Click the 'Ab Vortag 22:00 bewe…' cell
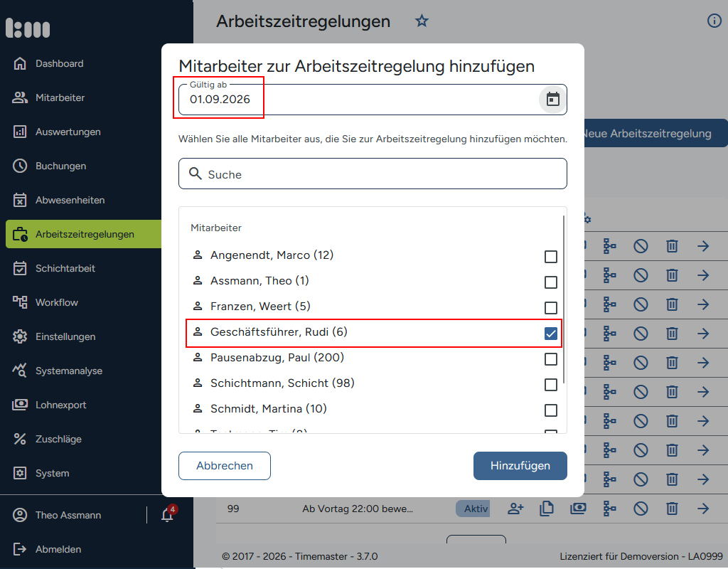The height and width of the screenshot is (569, 728). (358, 509)
